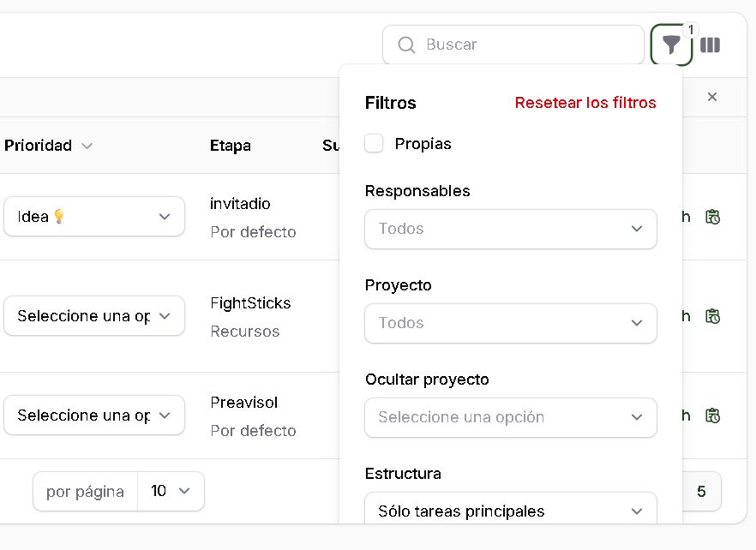Click the time log icon in Preavisol row

711,415
